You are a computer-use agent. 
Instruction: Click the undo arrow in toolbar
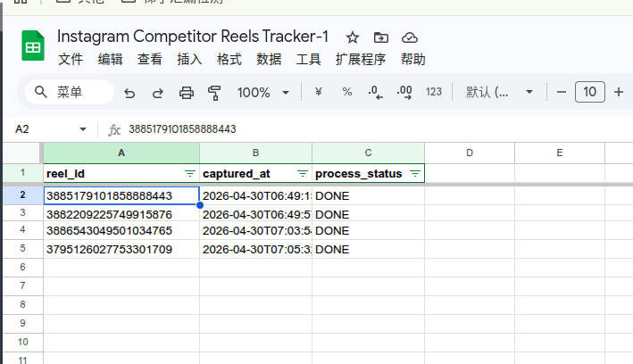click(x=129, y=93)
